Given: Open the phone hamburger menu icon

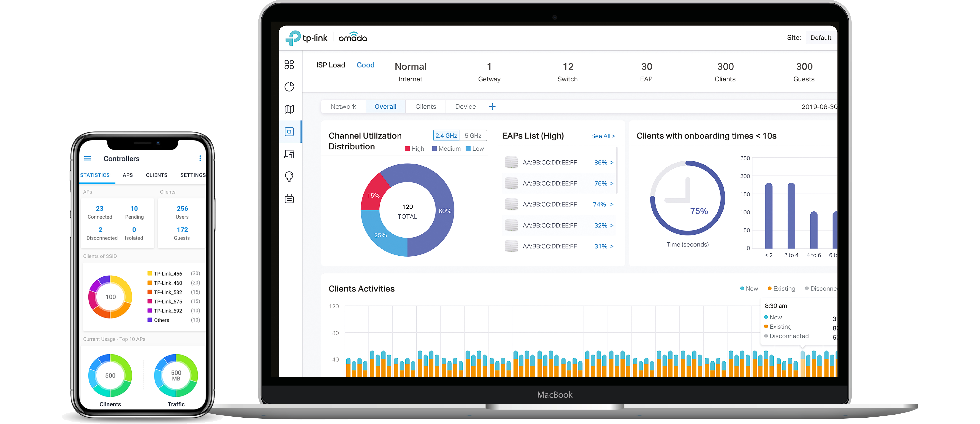Looking at the screenshot, I should pyautogui.click(x=87, y=158).
